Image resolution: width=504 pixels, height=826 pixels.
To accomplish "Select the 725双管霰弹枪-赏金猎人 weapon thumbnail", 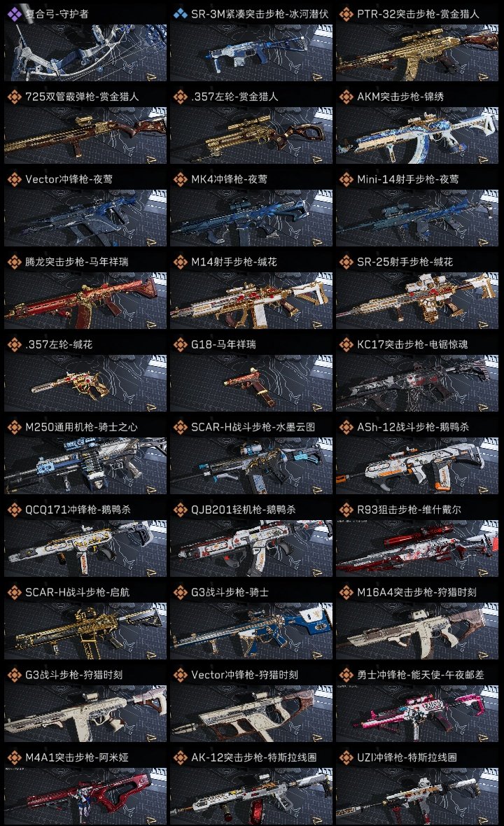I will point(85,135).
